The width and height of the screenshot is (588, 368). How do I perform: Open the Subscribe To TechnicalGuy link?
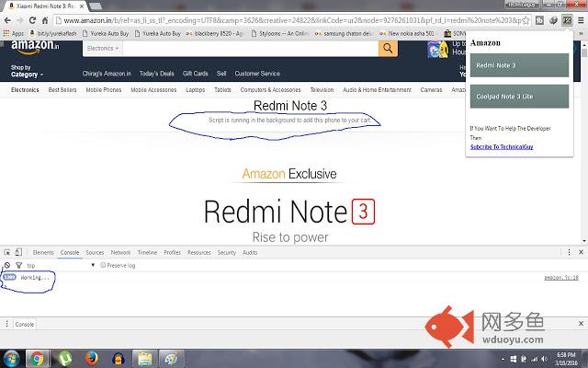(502, 147)
